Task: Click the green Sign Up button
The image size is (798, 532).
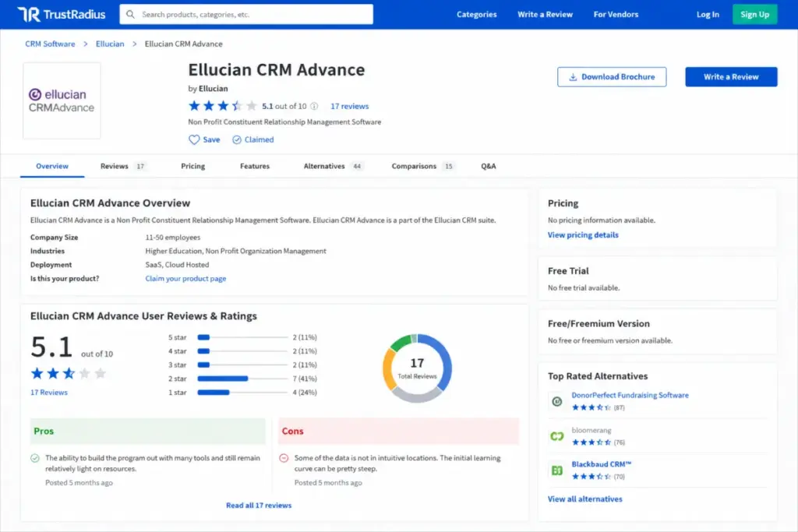Action: [x=754, y=14]
